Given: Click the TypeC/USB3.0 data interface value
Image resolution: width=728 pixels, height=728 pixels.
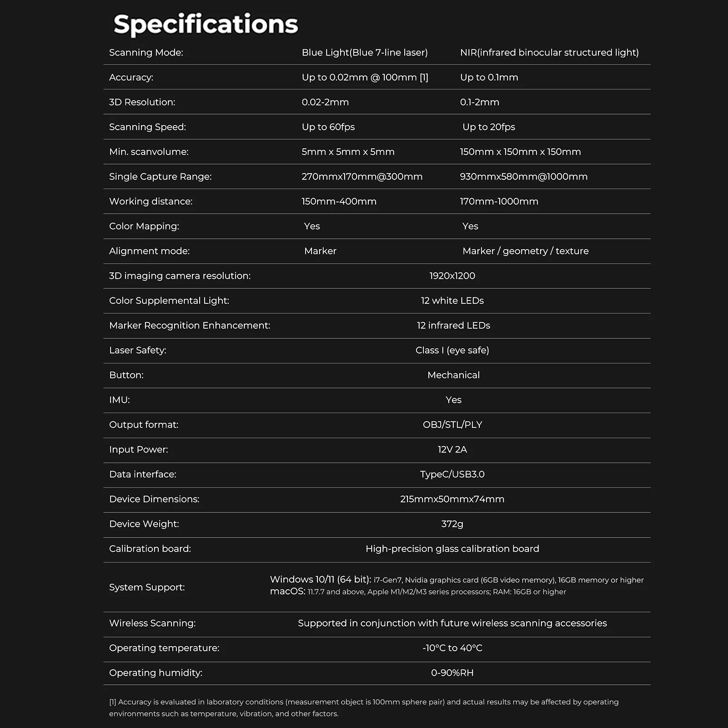Looking at the screenshot, I should point(452,474).
